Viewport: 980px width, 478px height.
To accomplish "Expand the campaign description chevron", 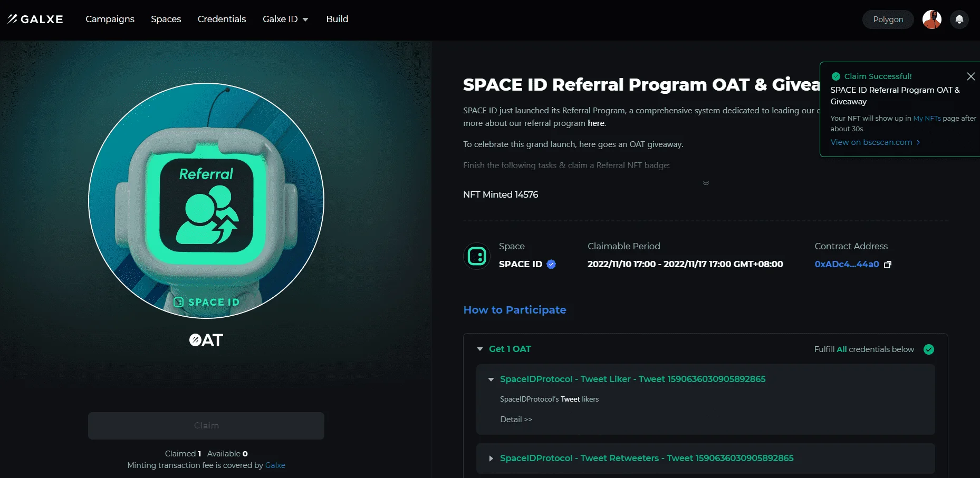I will tap(706, 183).
